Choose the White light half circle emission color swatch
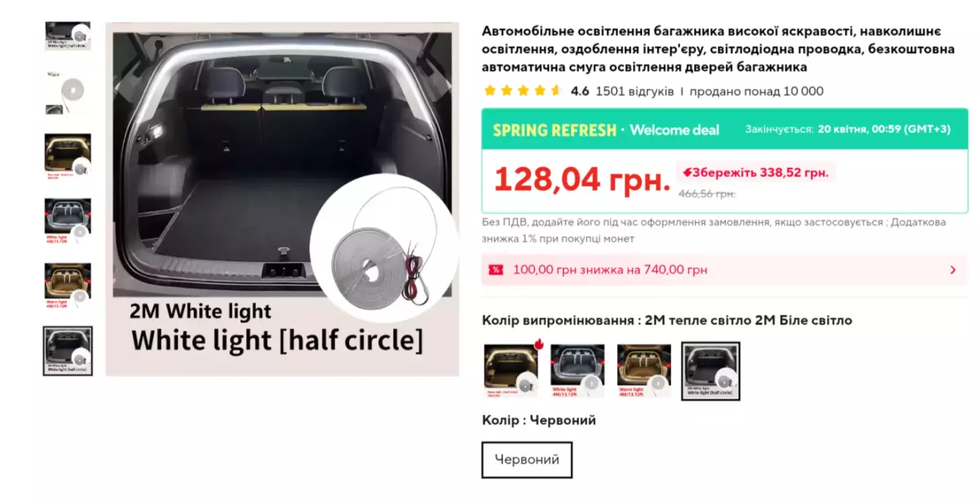This screenshot has width=980, height=500. pyautogui.click(x=711, y=371)
